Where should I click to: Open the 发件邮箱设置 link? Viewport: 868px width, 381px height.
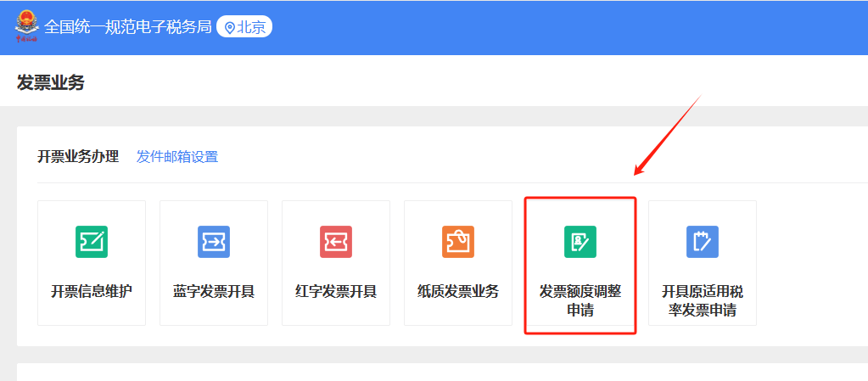coord(177,157)
